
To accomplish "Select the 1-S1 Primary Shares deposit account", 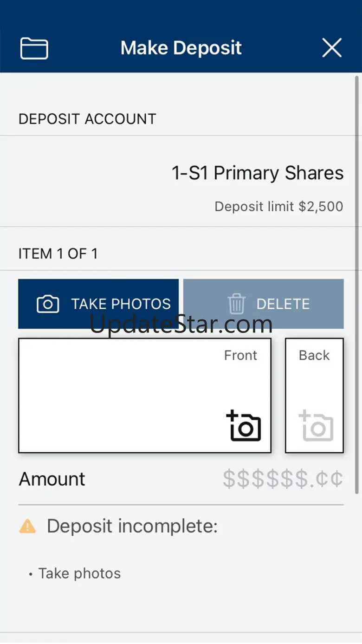I will click(258, 173).
